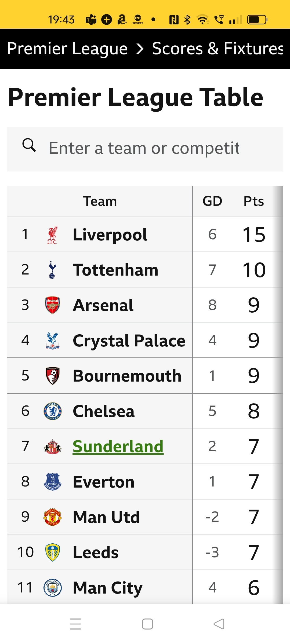
Task: Click the search magnifier icon
Action: coord(29,145)
